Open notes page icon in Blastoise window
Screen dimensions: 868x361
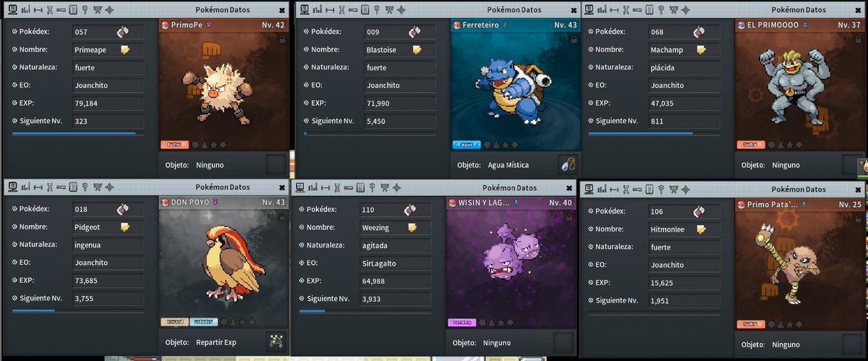(365, 9)
